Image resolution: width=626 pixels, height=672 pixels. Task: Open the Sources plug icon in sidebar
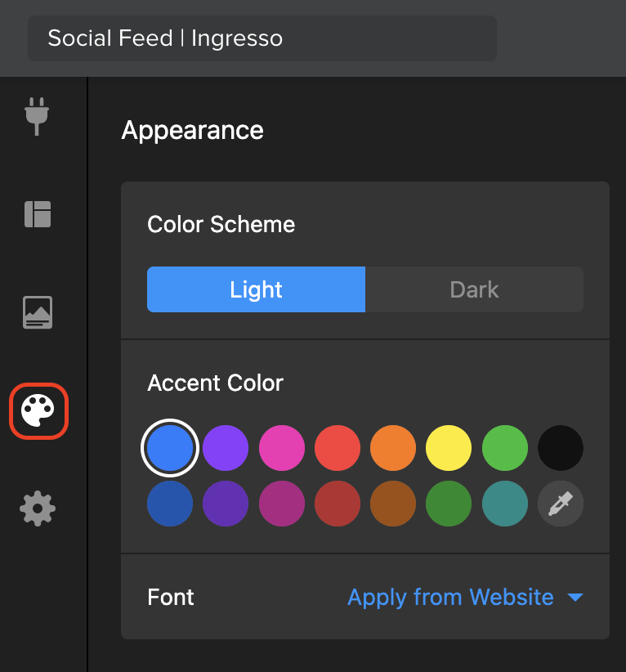[37, 116]
